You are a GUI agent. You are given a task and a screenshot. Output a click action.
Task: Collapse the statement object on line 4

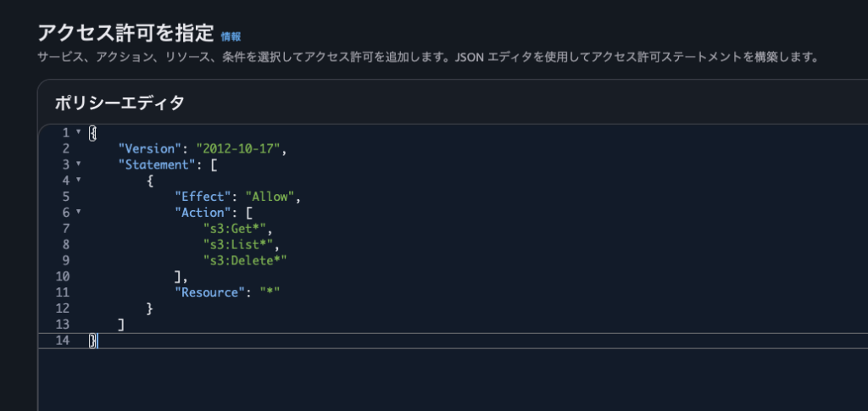(x=79, y=180)
